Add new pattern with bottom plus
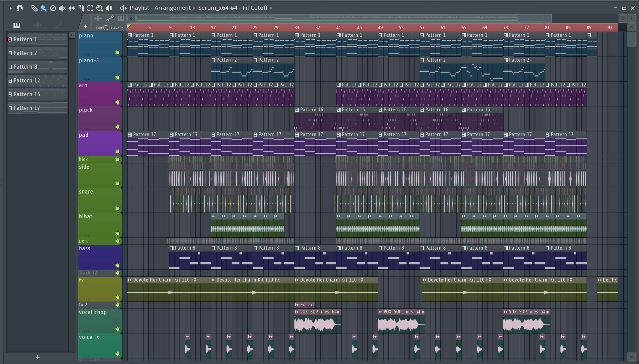Screen dimensions: 639x364 click(38, 357)
